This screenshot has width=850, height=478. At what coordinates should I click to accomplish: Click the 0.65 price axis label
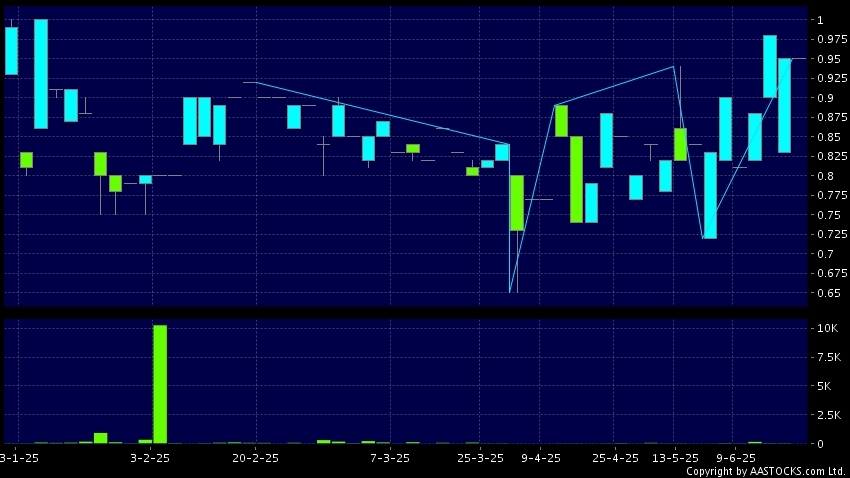tap(829, 293)
